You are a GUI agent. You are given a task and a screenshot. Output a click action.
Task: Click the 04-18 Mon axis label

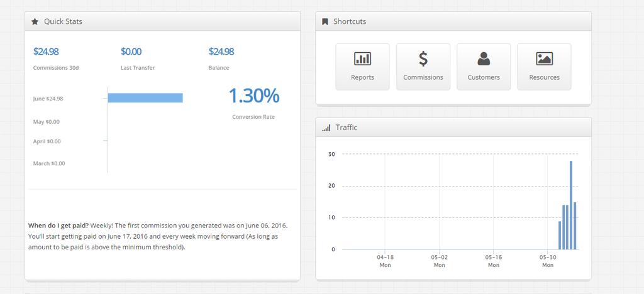coord(386,261)
